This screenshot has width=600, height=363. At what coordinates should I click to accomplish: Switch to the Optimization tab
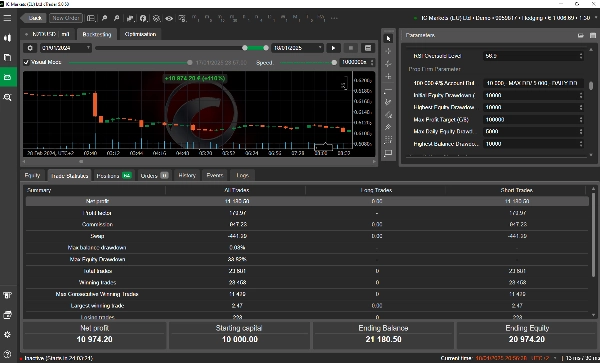click(x=140, y=34)
